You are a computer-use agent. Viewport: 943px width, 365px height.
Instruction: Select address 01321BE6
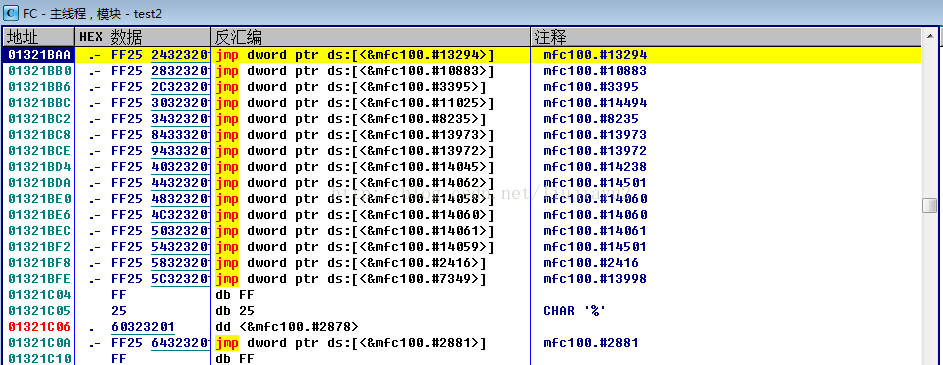40,215
